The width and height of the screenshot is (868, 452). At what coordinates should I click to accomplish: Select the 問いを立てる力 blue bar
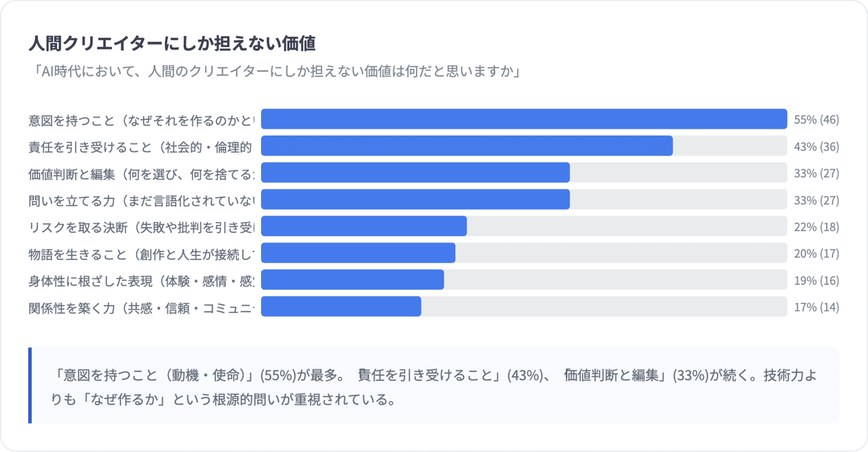[415, 200]
